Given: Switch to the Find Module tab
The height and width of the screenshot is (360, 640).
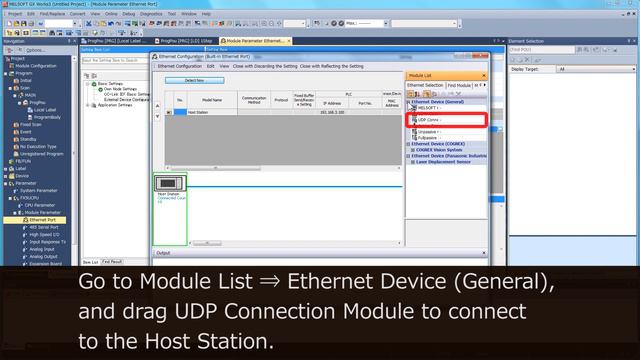Looking at the screenshot, I should [x=459, y=85].
